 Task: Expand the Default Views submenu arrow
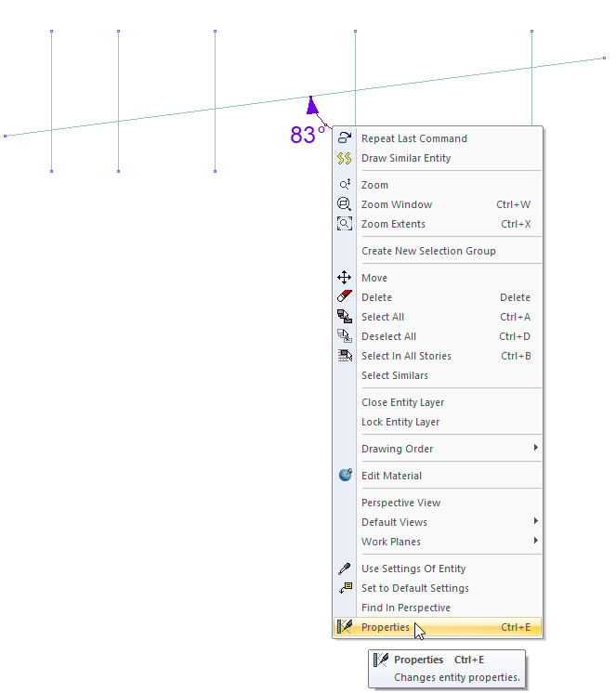click(x=535, y=520)
